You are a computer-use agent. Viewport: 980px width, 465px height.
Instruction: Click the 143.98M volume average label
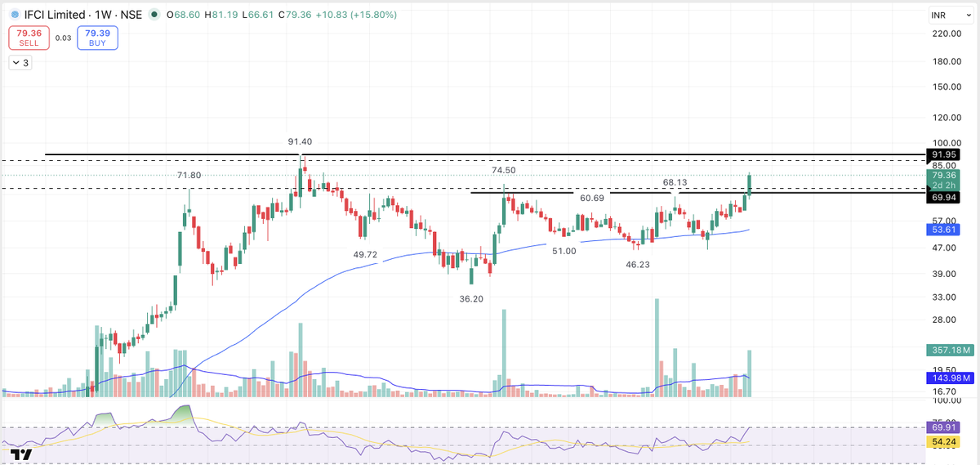pos(950,378)
